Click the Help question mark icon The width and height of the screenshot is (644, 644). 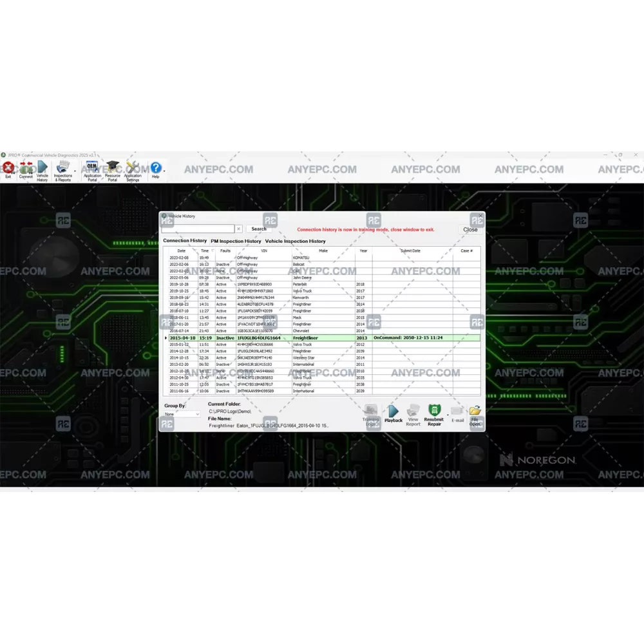point(155,169)
